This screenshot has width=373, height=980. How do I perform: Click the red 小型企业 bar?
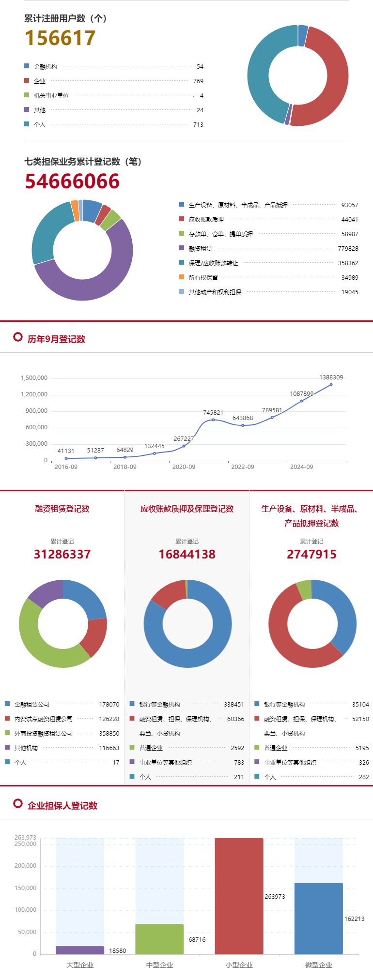click(239, 895)
